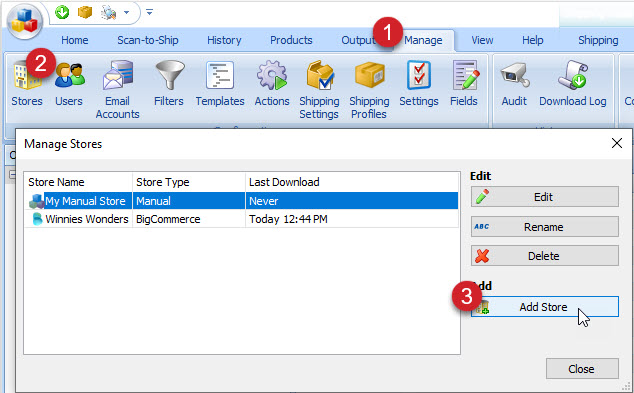Click the Never last download cell

(352, 201)
